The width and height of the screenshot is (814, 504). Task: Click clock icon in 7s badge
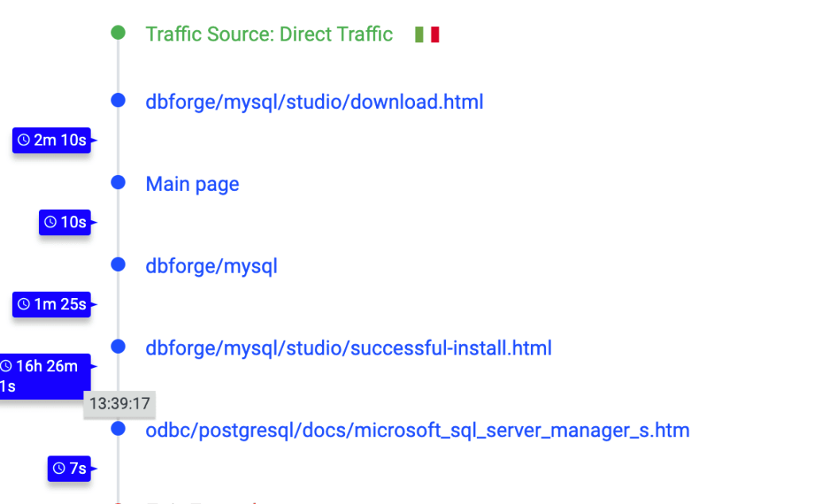point(59,468)
